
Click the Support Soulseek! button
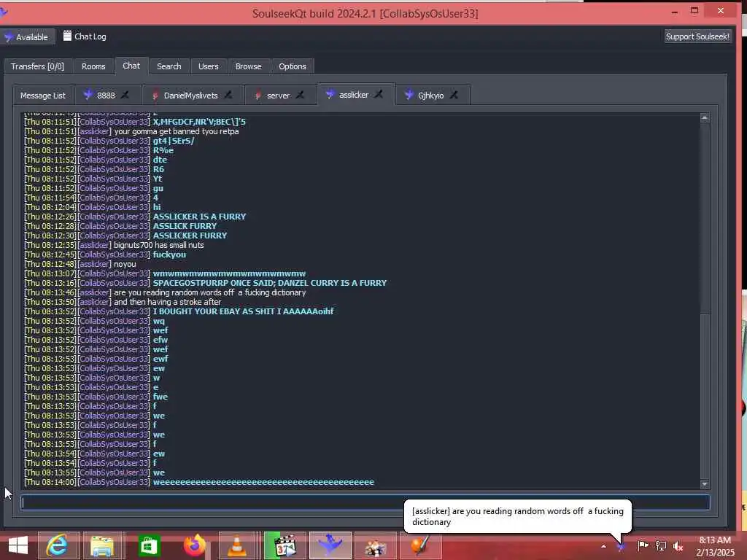697,36
